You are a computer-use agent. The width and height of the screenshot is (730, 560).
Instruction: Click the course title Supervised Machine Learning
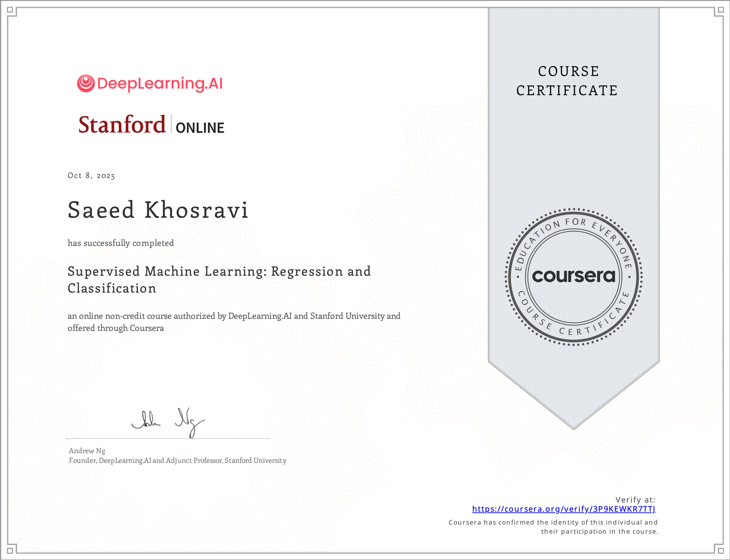pos(219,279)
